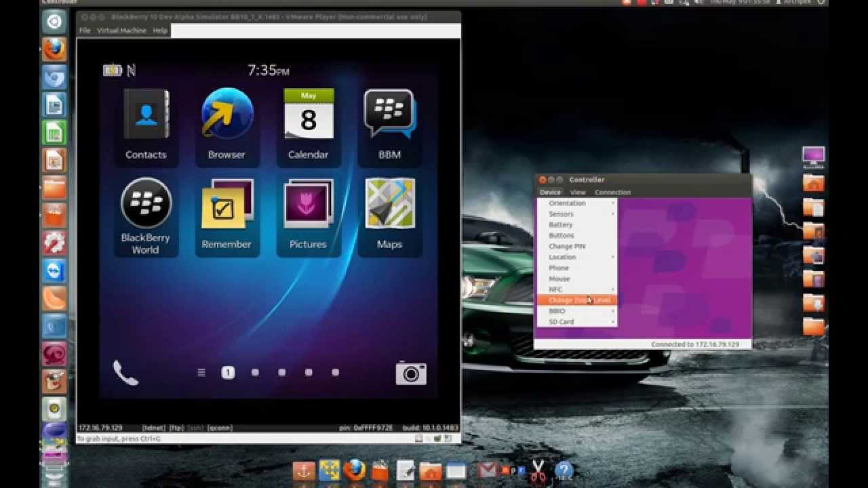This screenshot has height=488, width=868.
Task: Open the Virtual Machine menu in VMware Player
Action: pyautogui.click(x=122, y=30)
